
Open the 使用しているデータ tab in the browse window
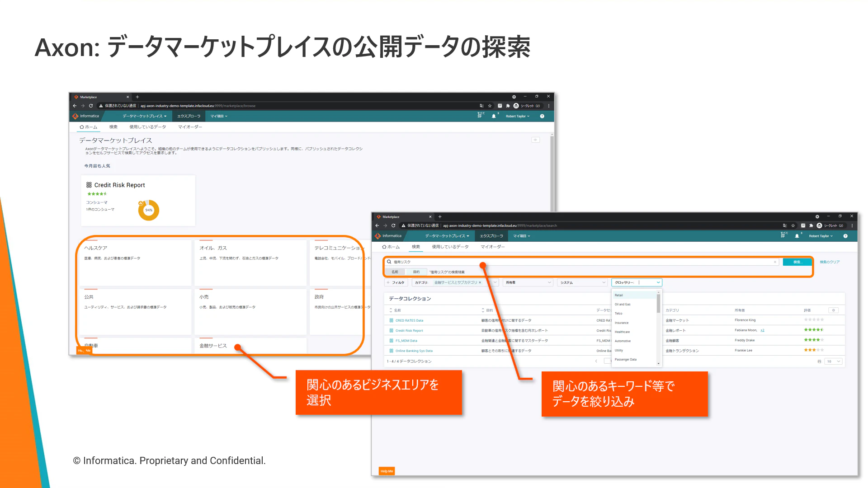point(147,127)
